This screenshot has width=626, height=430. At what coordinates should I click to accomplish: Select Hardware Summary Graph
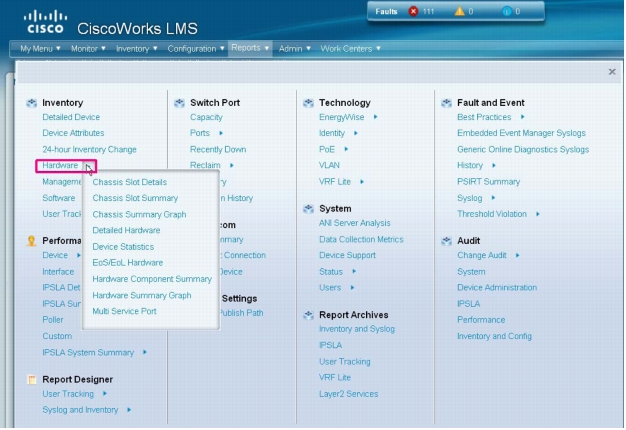(142, 295)
